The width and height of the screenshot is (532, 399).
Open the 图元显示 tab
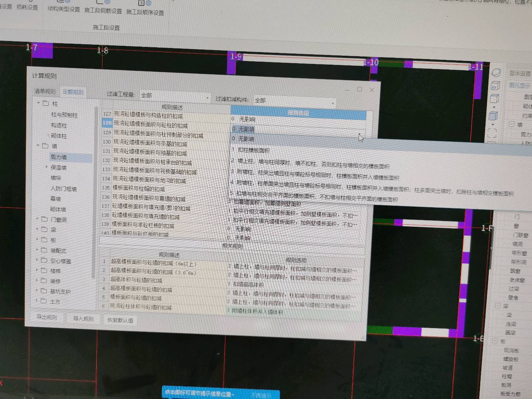tap(519, 85)
